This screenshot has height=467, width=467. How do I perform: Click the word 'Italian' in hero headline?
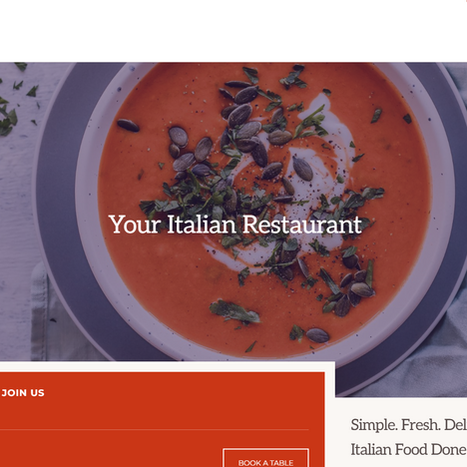[201, 224]
